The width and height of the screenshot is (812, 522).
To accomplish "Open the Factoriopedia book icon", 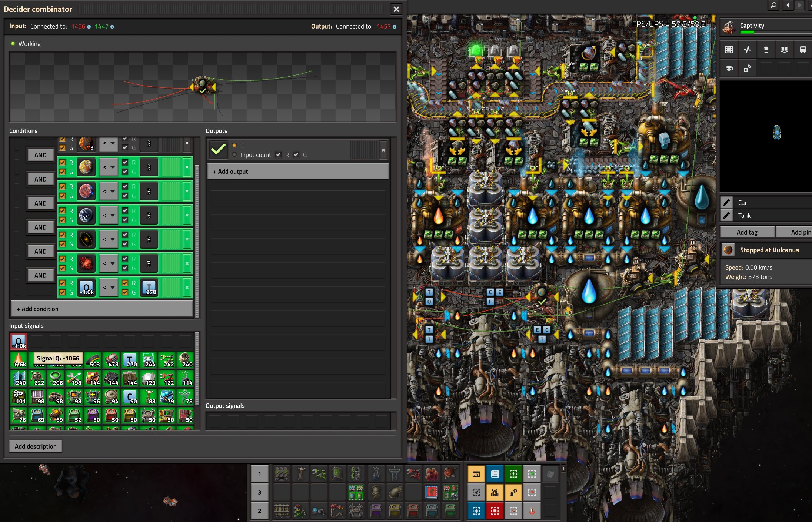I will click(785, 50).
